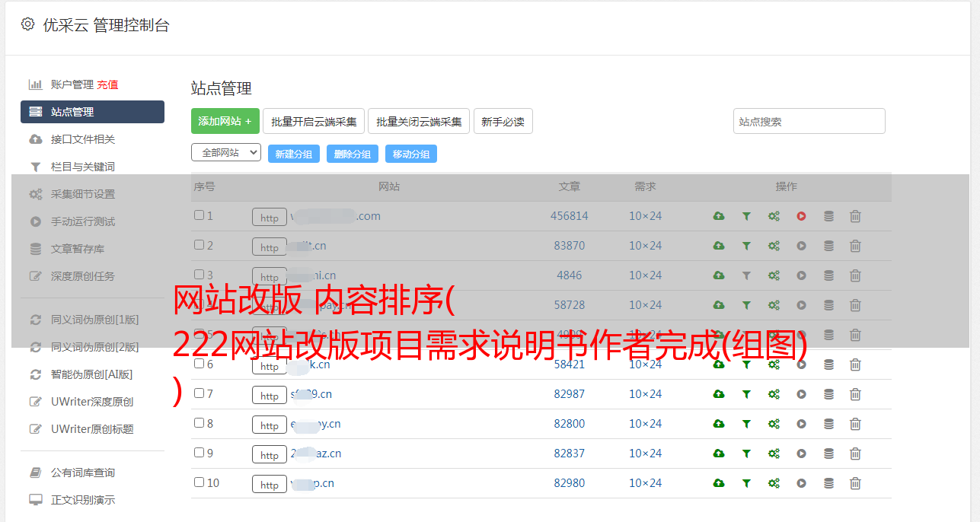Image resolution: width=980 pixels, height=522 pixels.
Task: Click the trash icon in row 10
Action: click(855, 483)
